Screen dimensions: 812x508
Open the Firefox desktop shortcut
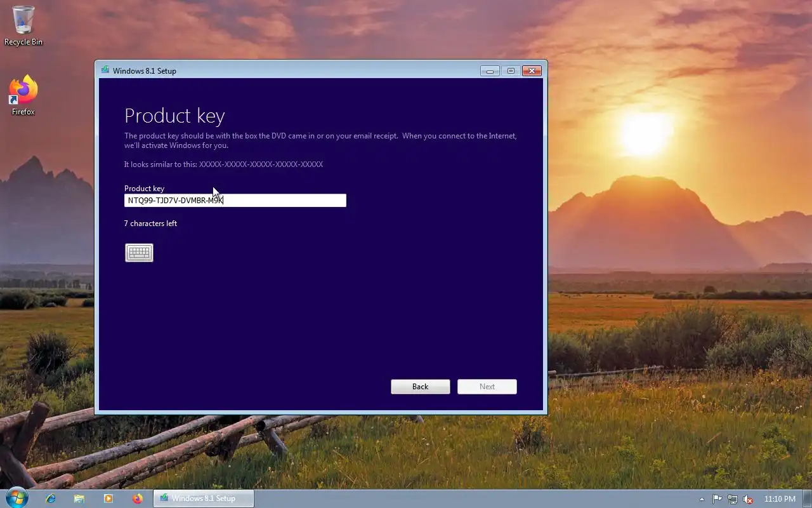point(23,96)
